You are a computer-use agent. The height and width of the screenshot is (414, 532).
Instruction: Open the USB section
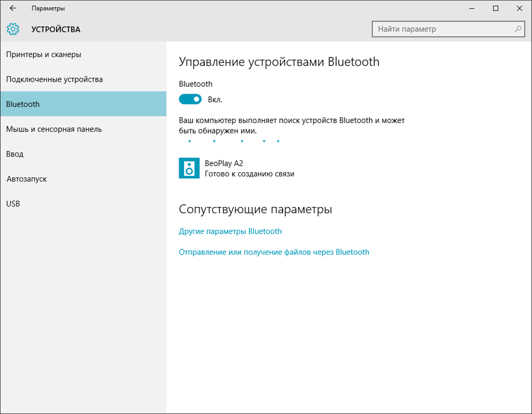[x=84, y=203]
